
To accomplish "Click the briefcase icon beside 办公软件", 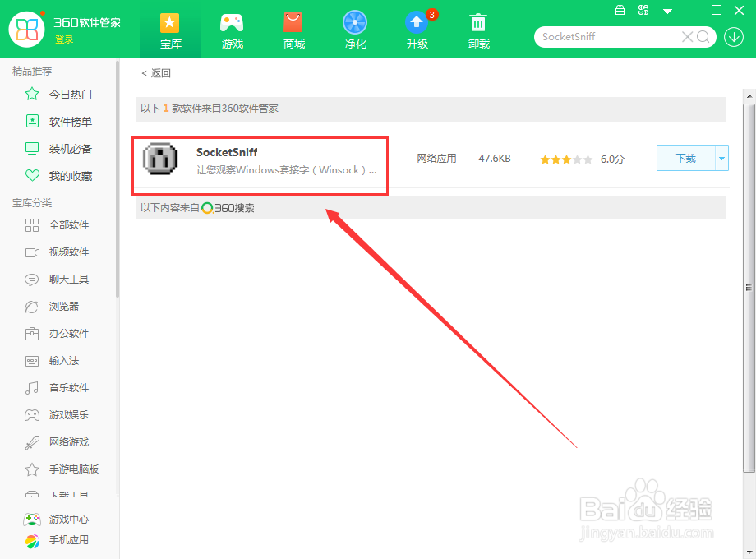I will point(32,333).
